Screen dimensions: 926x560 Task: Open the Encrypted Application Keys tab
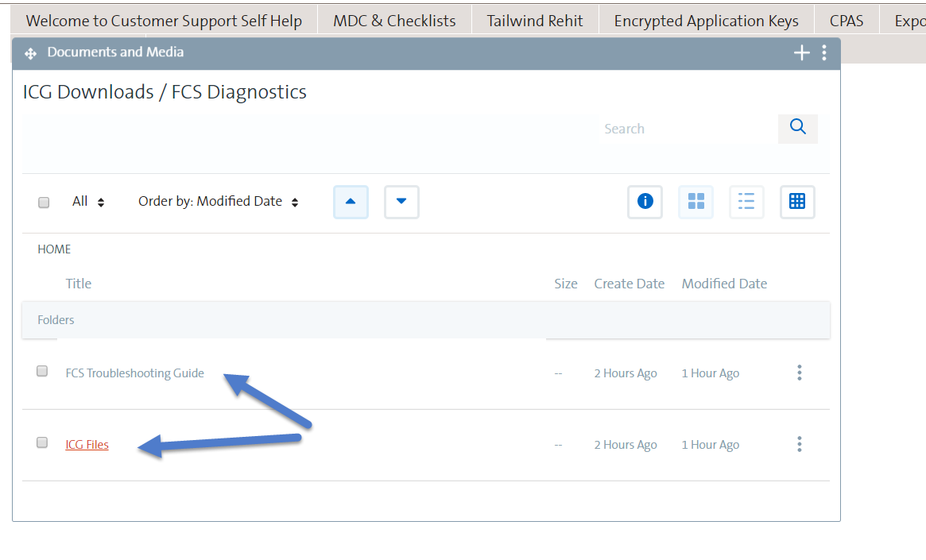(x=707, y=21)
